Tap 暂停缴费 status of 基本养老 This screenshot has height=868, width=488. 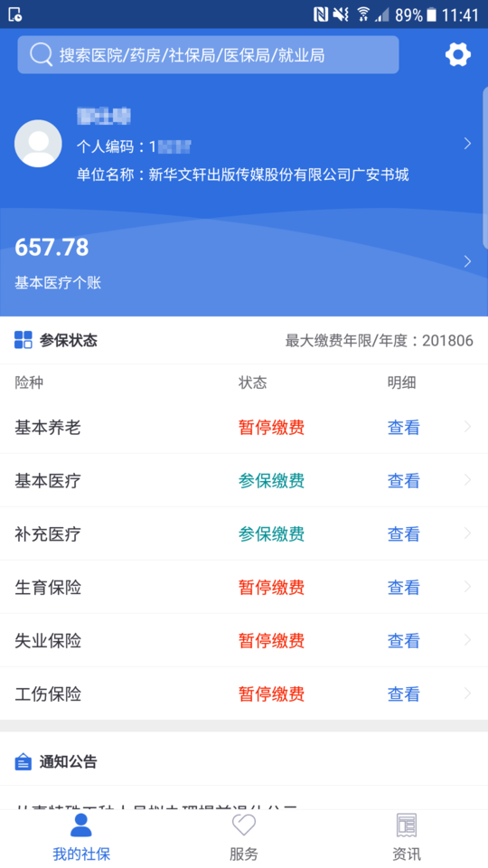[271, 428]
